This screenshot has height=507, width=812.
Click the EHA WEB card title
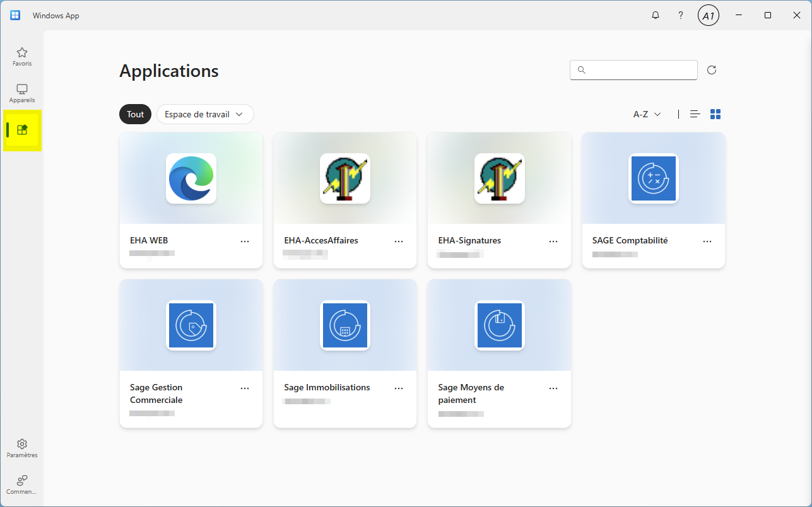pos(149,240)
